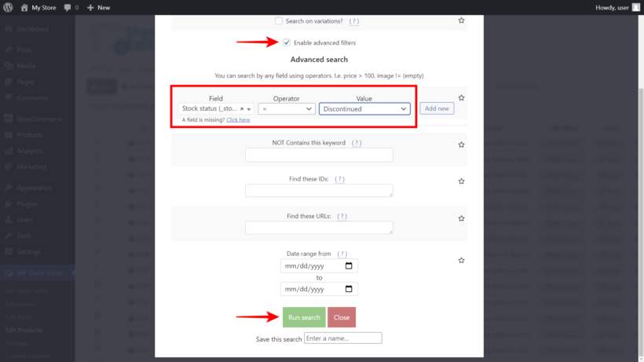Star the Find these IDs field
Viewport: 644px width, 362px height.
pyautogui.click(x=461, y=181)
